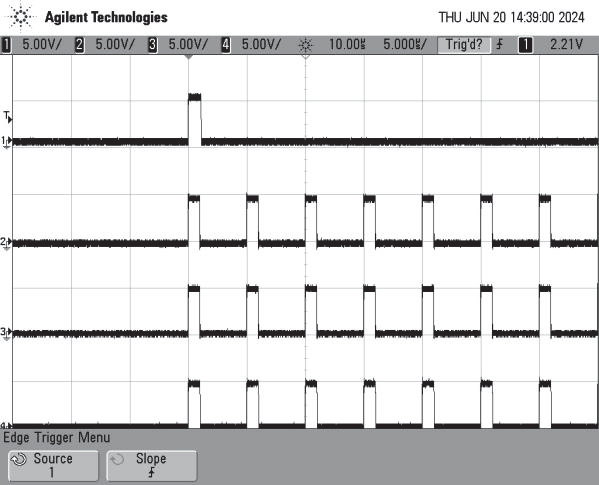Click channel 2 5.00V/ scale value
Screen dimensions: 599x485
pos(115,45)
